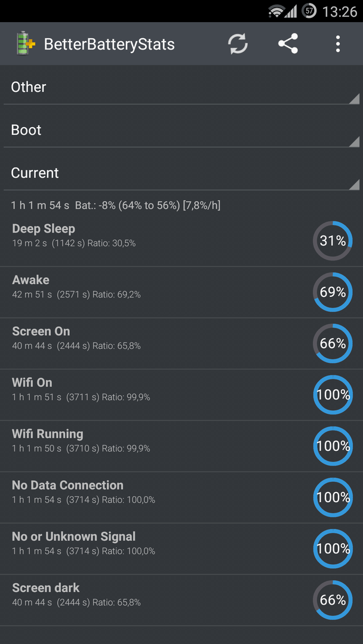Open the Boot reference dropdown
Viewport: 363px width, 644px height.
[x=181, y=130]
